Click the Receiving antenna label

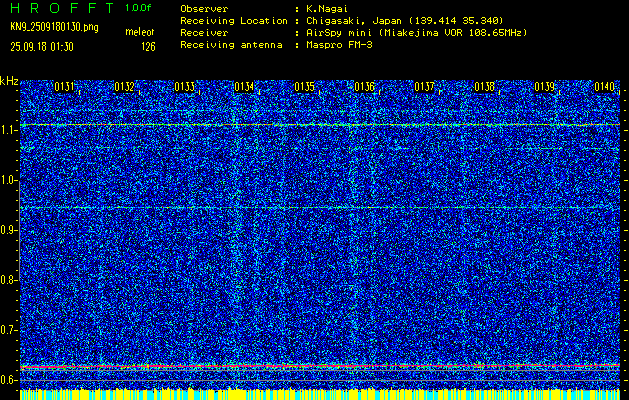[x=231, y=45]
